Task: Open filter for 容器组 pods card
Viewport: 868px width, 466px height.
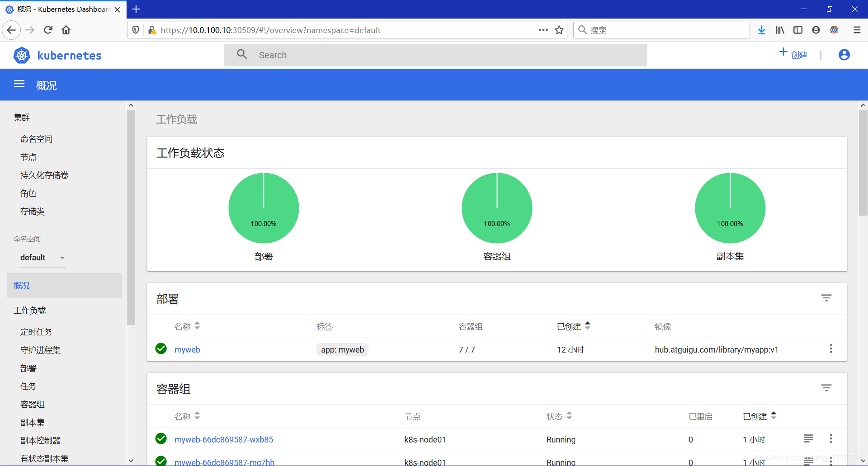Action: pos(826,388)
